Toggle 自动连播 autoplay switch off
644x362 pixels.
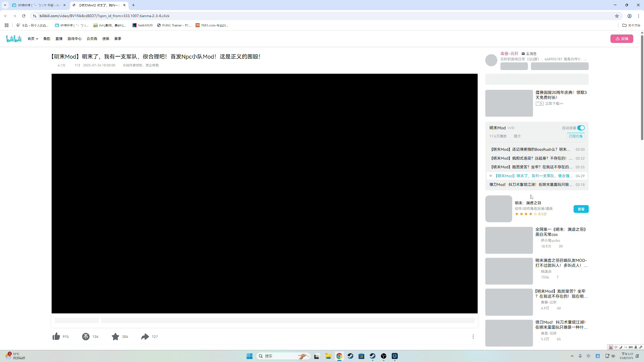click(581, 128)
